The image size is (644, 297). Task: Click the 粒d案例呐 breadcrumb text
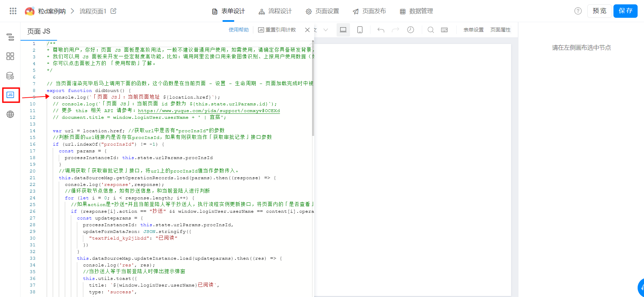tap(52, 11)
